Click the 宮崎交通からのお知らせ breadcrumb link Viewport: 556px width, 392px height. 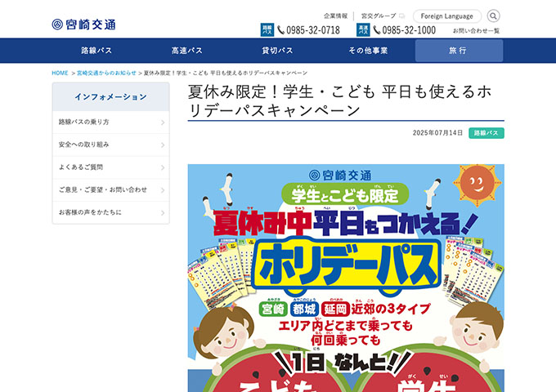(106, 73)
